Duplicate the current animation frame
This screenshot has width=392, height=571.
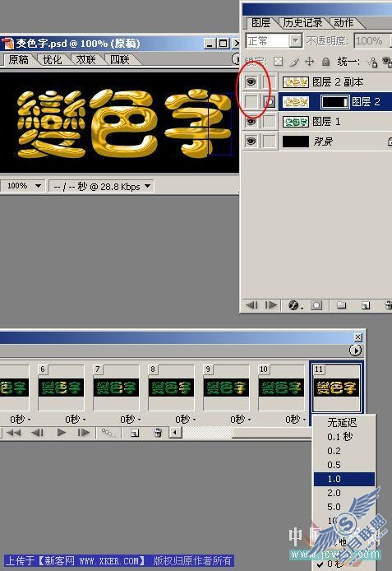coord(135,433)
